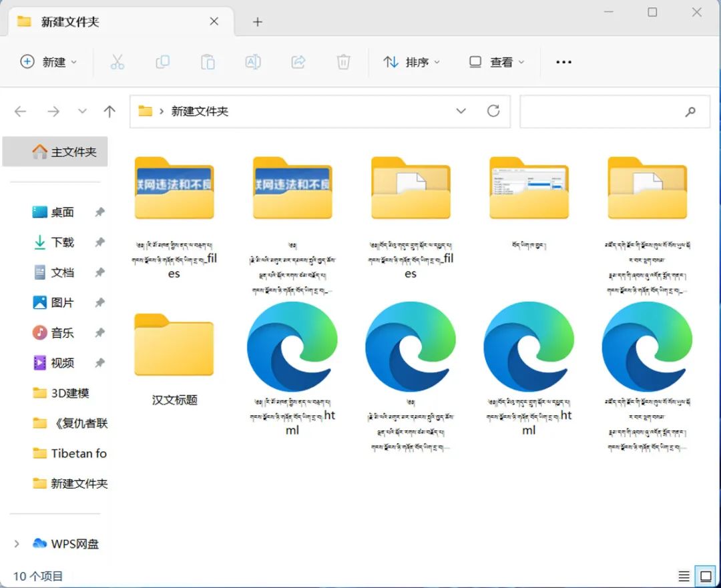
Task: Click the Share icon in toolbar
Action: point(298,61)
